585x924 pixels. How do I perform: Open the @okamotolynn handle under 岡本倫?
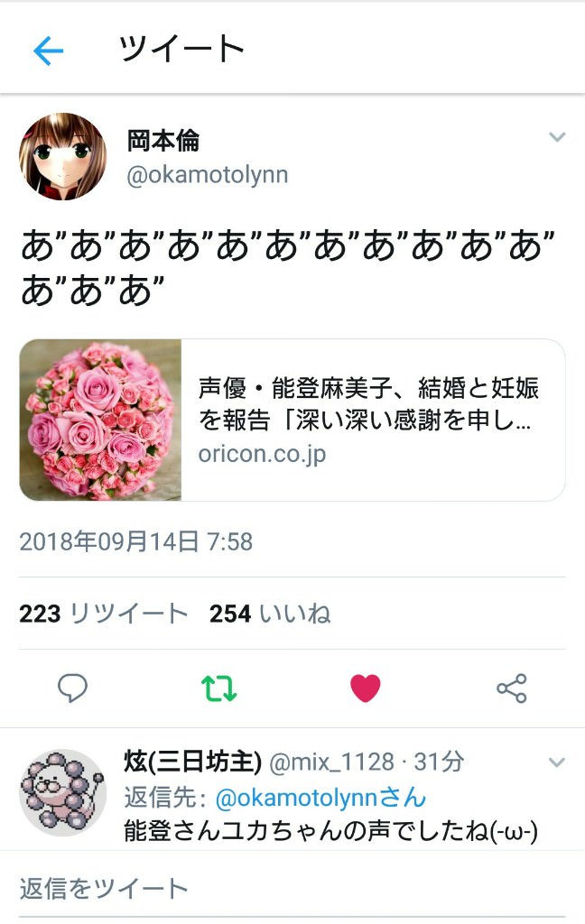[x=208, y=175]
